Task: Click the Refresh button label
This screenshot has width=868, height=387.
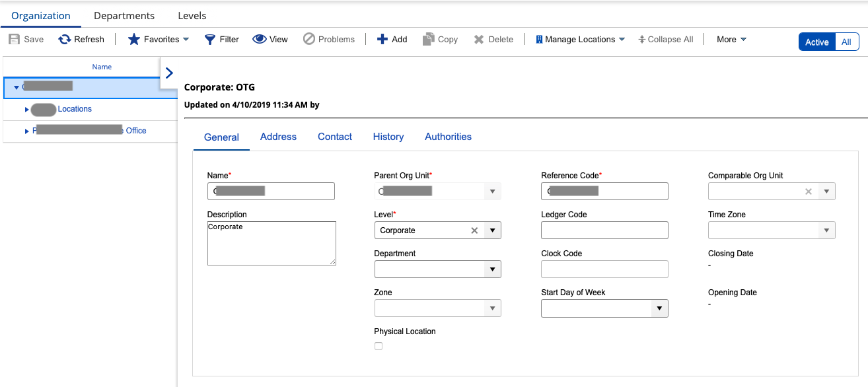Action: (89, 40)
